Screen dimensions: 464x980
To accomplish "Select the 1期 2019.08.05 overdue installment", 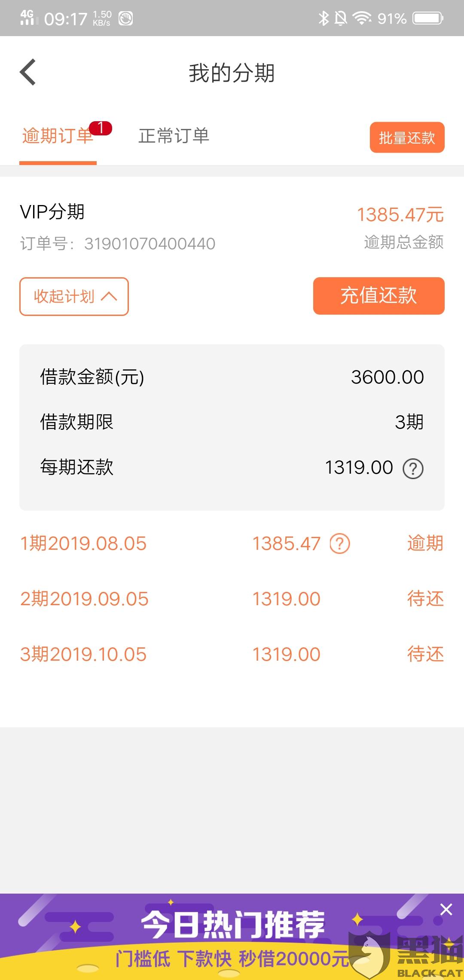I will click(232, 544).
